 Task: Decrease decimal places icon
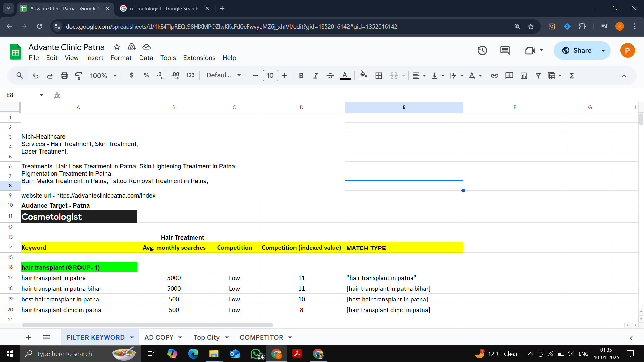pyautogui.click(x=160, y=76)
